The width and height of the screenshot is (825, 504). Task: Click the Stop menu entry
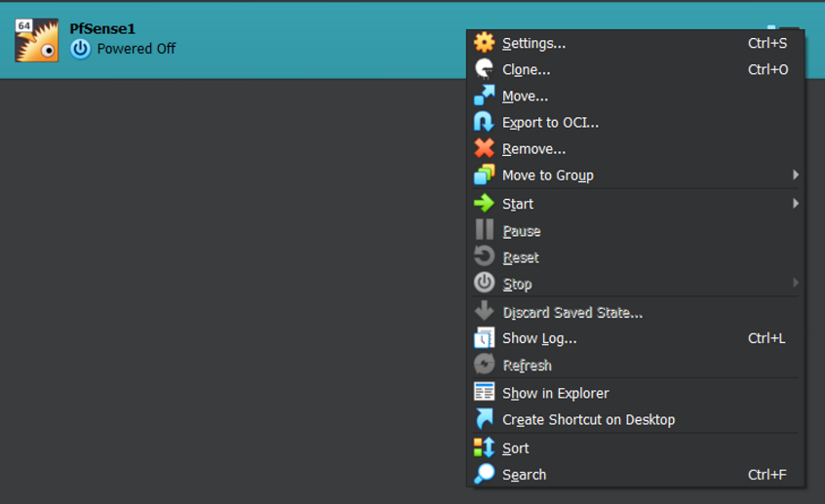coord(636,284)
